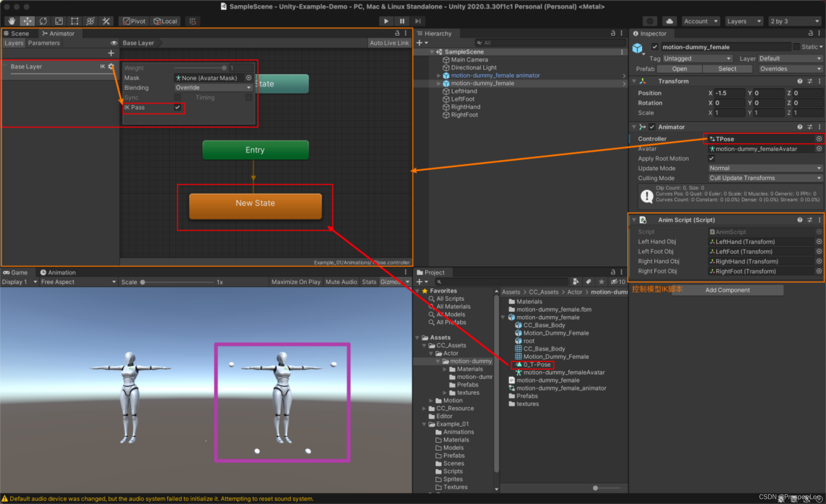Click the IK Pass checkbox in Base Layer
The height and width of the screenshot is (504, 826).
point(176,107)
